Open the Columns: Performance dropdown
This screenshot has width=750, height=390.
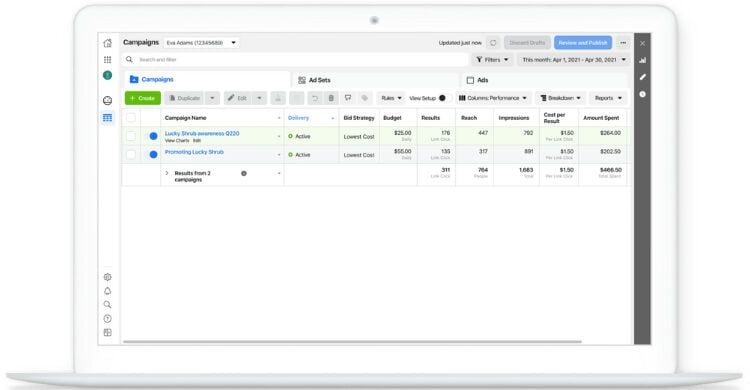(x=493, y=98)
